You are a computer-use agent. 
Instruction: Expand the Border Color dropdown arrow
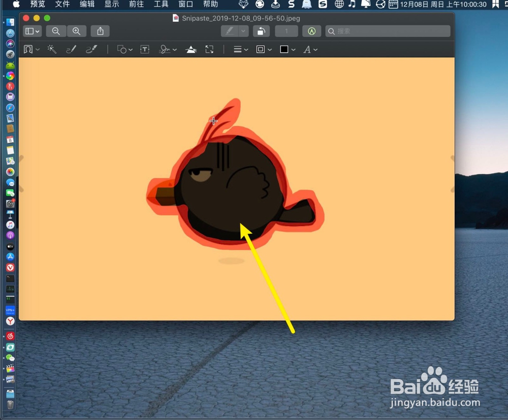coord(270,50)
